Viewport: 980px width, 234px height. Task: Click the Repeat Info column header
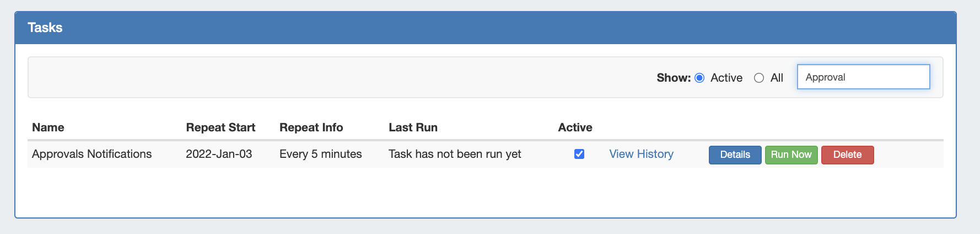[x=311, y=127]
